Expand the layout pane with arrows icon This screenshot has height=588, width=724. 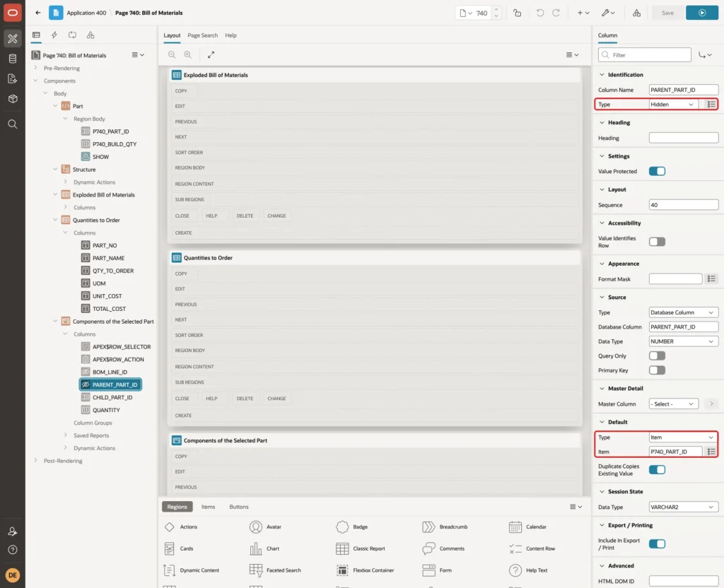[x=211, y=55]
